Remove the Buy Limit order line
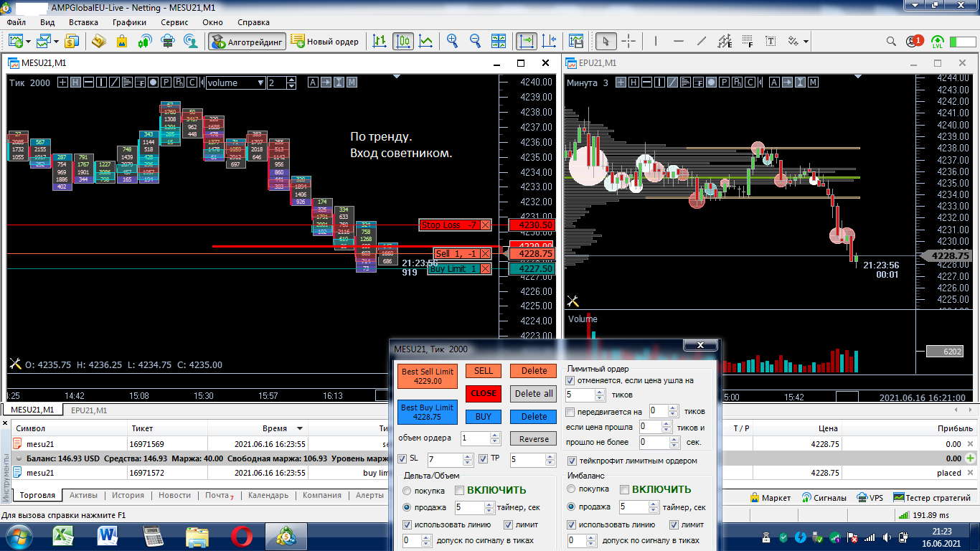The width and height of the screenshot is (980, 551). pos(486,269)
